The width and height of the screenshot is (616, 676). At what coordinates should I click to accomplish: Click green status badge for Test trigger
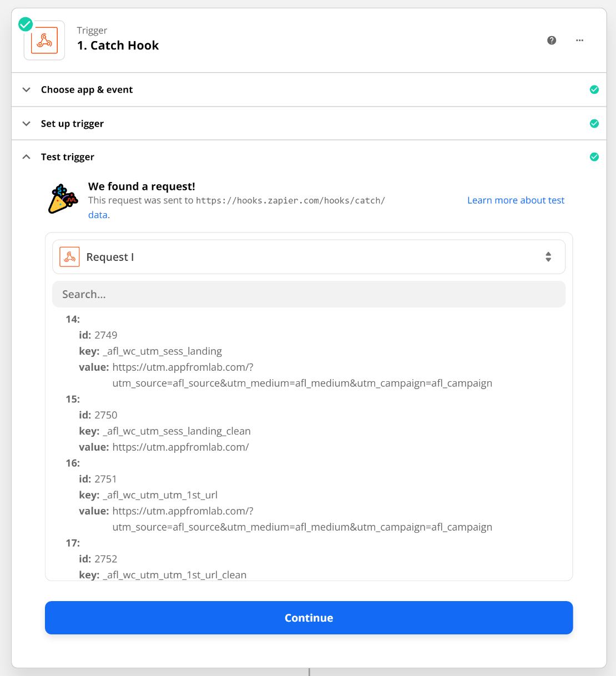click(594, 157)
